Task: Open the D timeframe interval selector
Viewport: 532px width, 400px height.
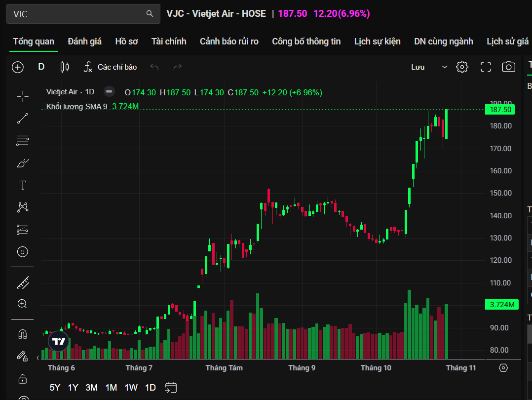Action: coord(41,67)
